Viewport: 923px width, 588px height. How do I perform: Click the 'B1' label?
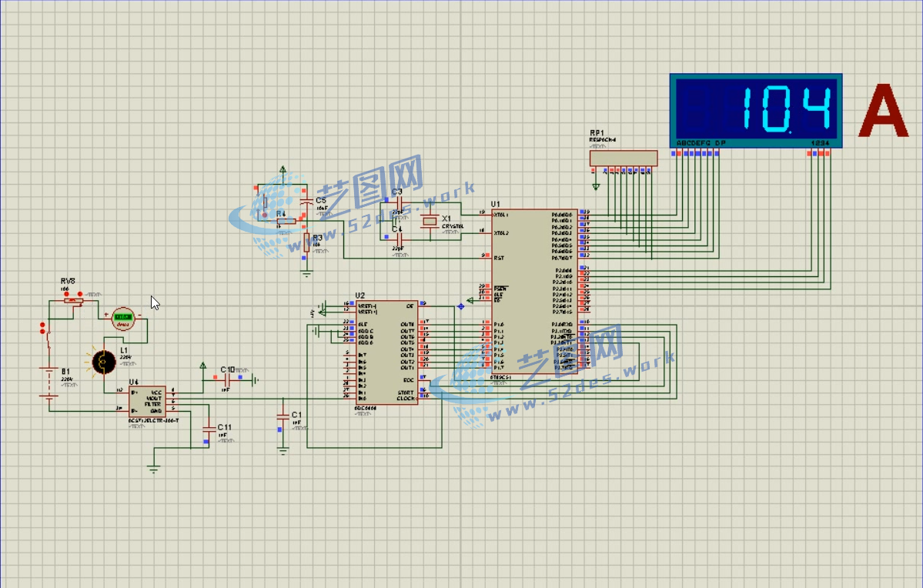65,372
